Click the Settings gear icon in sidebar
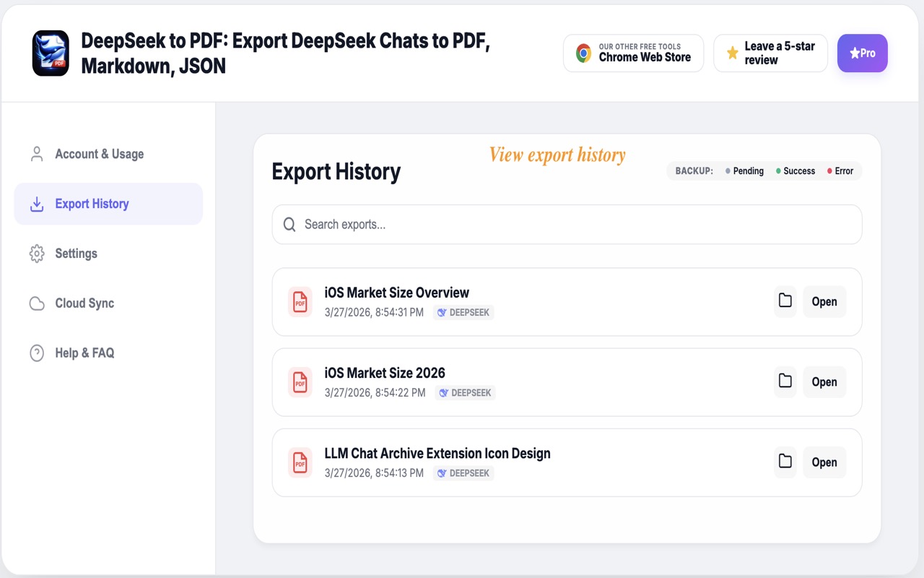The height and width of the screenshot is (578, 924). tap(37, 254)
